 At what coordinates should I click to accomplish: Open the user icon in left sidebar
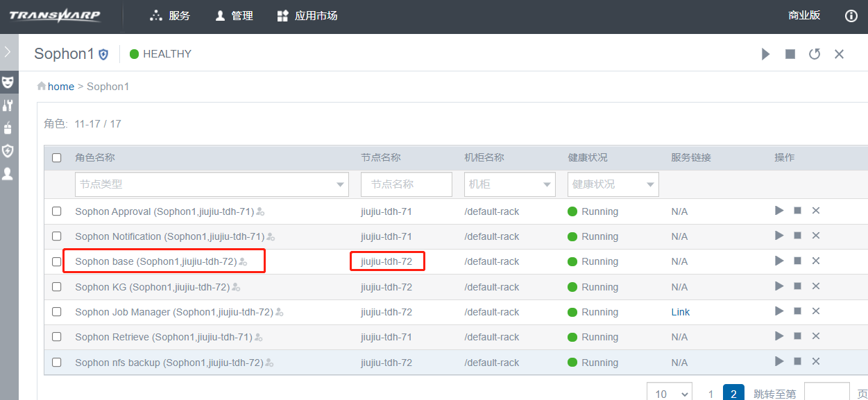8,173
